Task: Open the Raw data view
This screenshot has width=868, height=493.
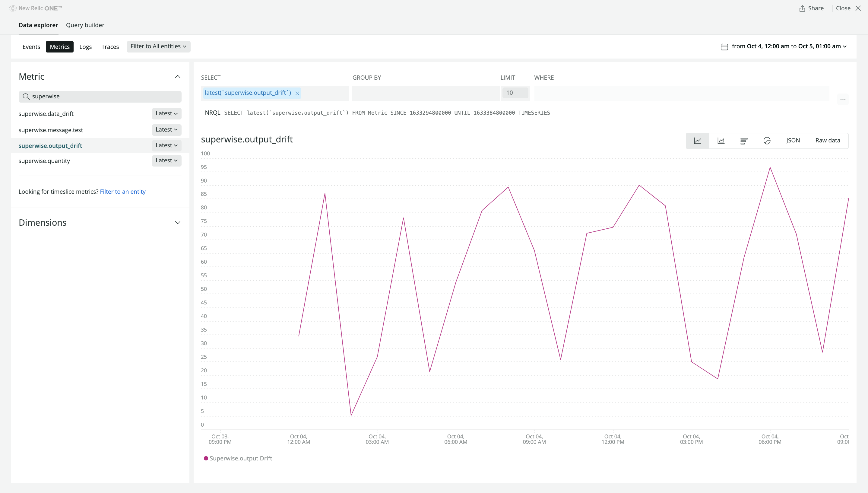Action: click(827, 141)
